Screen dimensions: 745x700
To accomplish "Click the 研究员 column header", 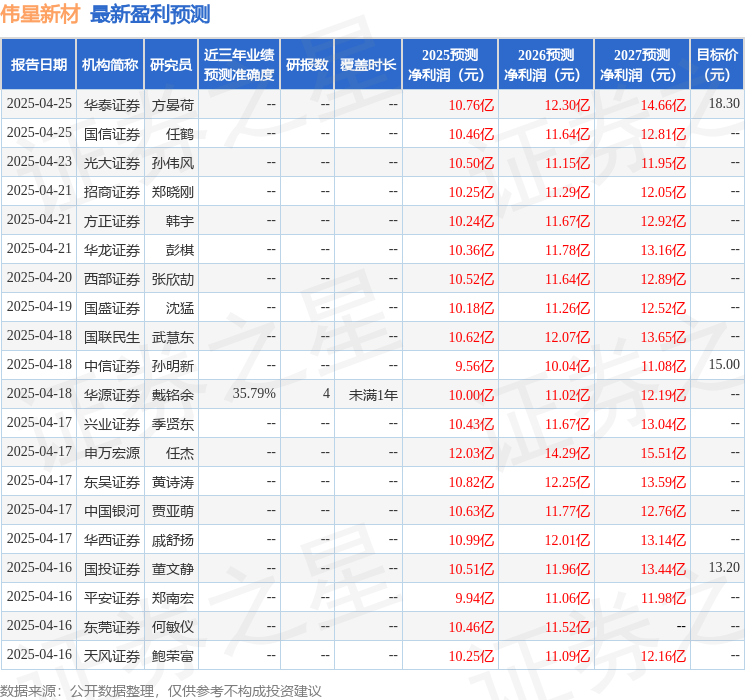I will (171, 65).
